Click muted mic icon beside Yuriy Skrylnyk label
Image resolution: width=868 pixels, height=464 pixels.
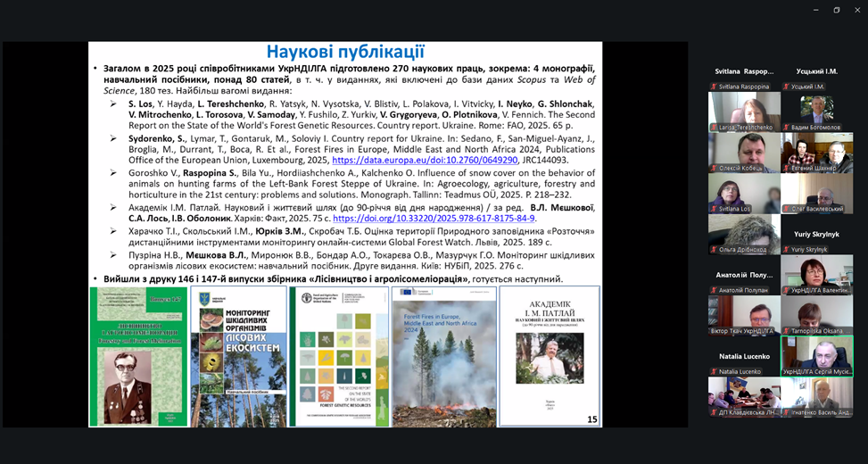click(786, 250)
